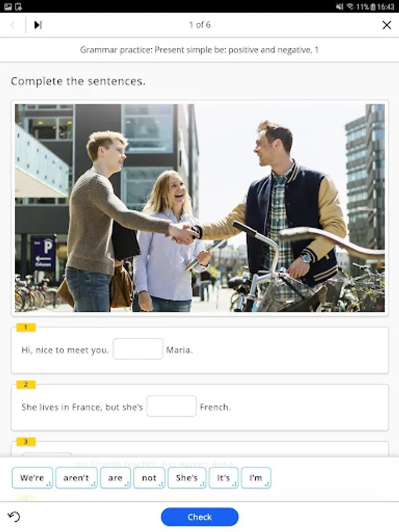Skip to the next exercise icon
Screen dimensions: 399x532
pyautogui.click(x=38, y=25)
